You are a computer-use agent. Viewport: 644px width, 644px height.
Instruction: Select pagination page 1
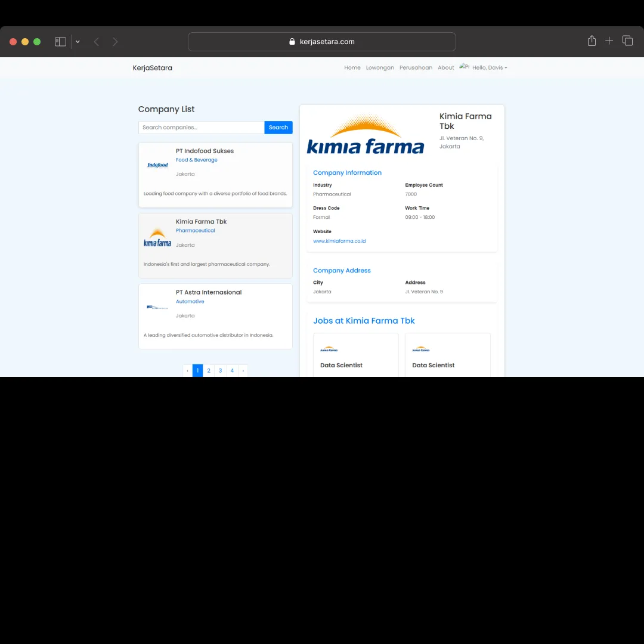197,370
